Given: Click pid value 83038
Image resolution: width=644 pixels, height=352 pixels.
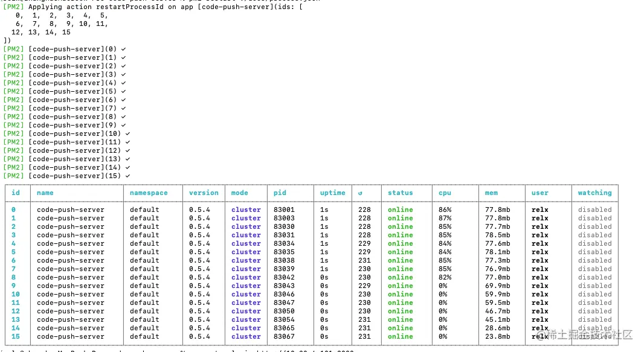Looking at the screenshot, I should pos(284,260).
